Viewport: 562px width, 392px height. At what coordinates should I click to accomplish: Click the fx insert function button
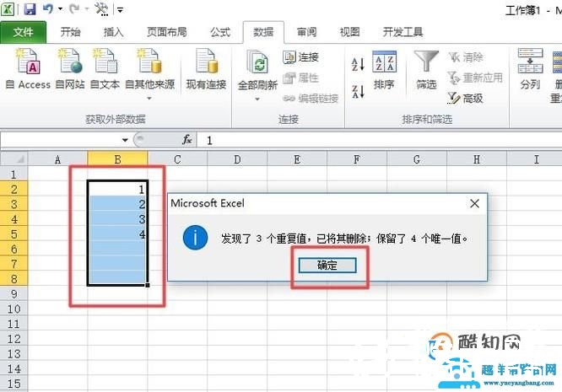pyautogui.click(x=186, y=140)
